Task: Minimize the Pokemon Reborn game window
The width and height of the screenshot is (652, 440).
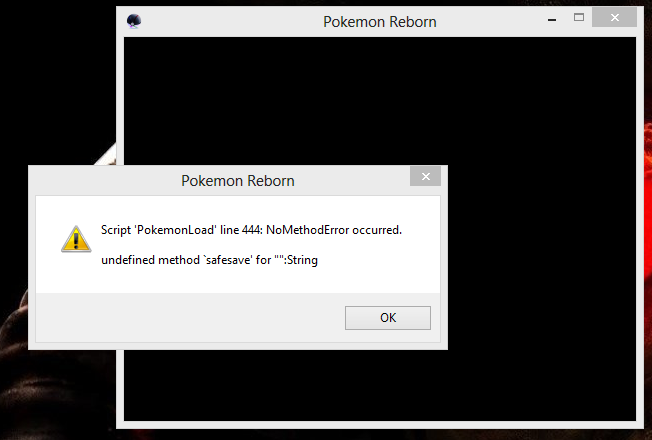Action: [x=551, y=17]
